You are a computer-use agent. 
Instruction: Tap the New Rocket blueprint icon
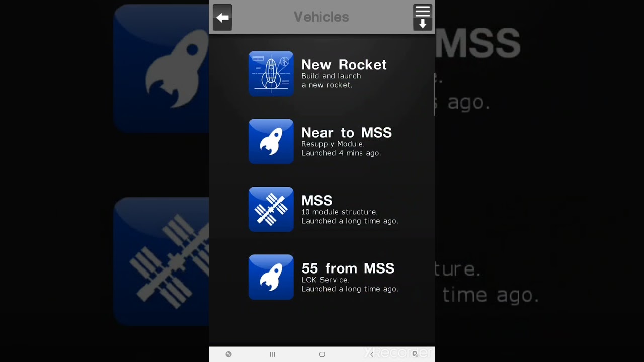tap(271, 73)
